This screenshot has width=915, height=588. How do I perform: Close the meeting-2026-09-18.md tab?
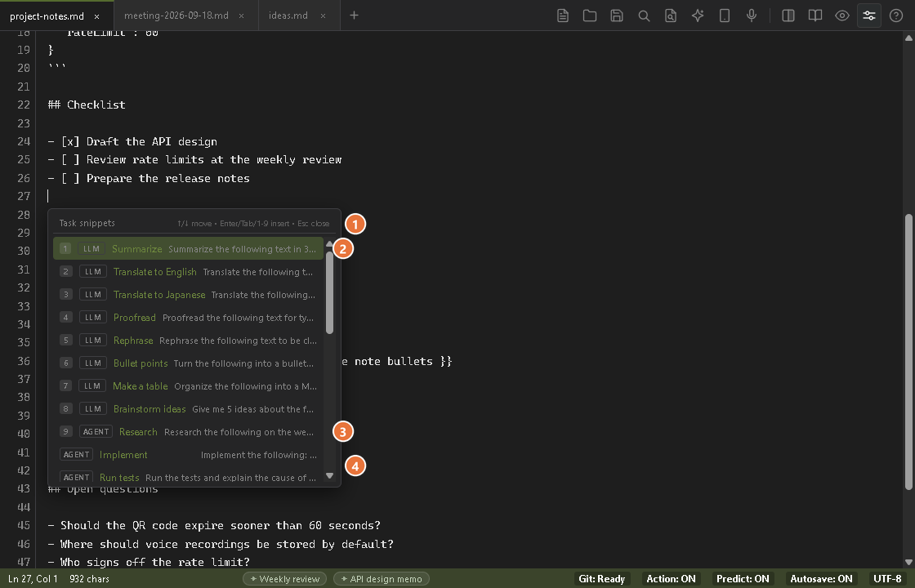[241, 16]
